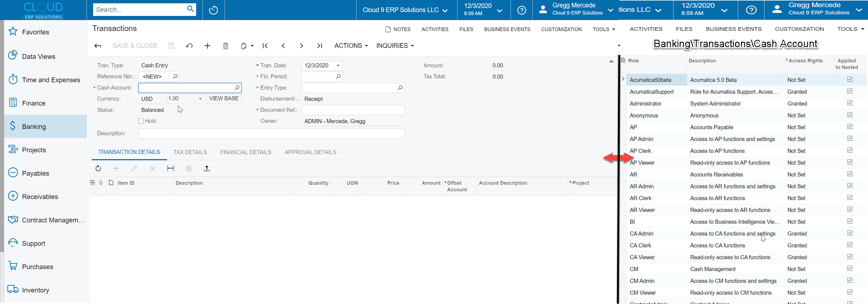Export the details grid to Excel
The image size is (868, 304).
189,168
